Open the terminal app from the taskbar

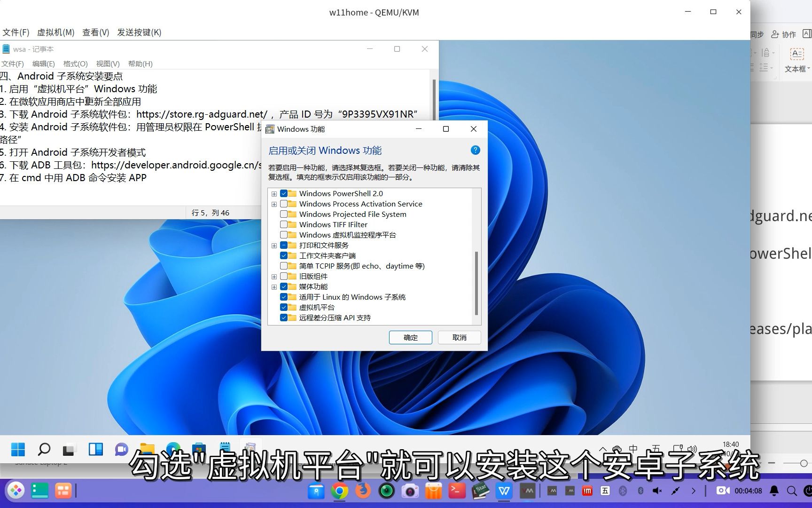[x=457, y=491]
